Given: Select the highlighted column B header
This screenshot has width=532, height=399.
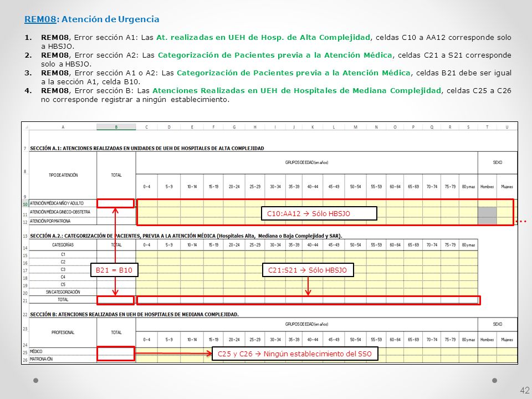Looking at the screenshot, I should click(116, 127).
